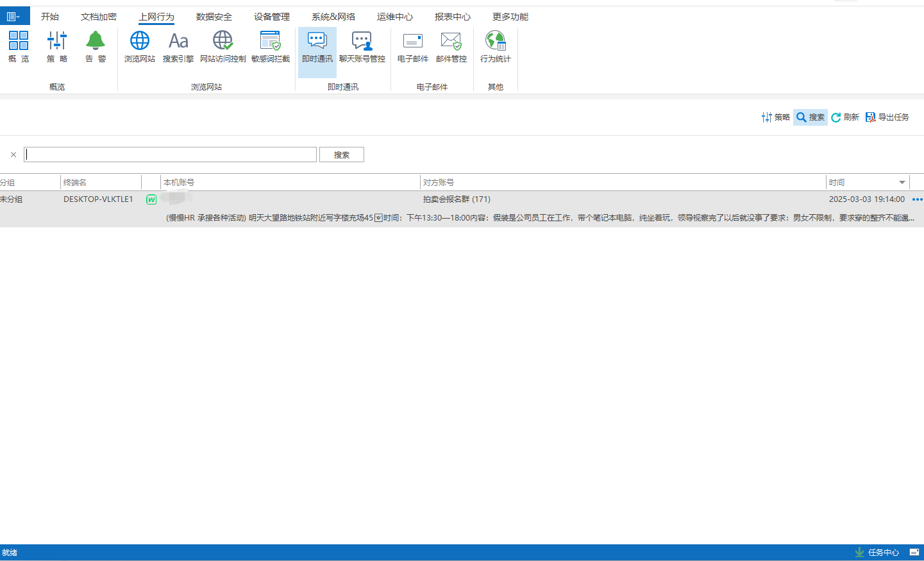The width and height of the screenshot is (924, 561).
Task: Switch to the 数据安全 tab
Action: pos(214,17)
